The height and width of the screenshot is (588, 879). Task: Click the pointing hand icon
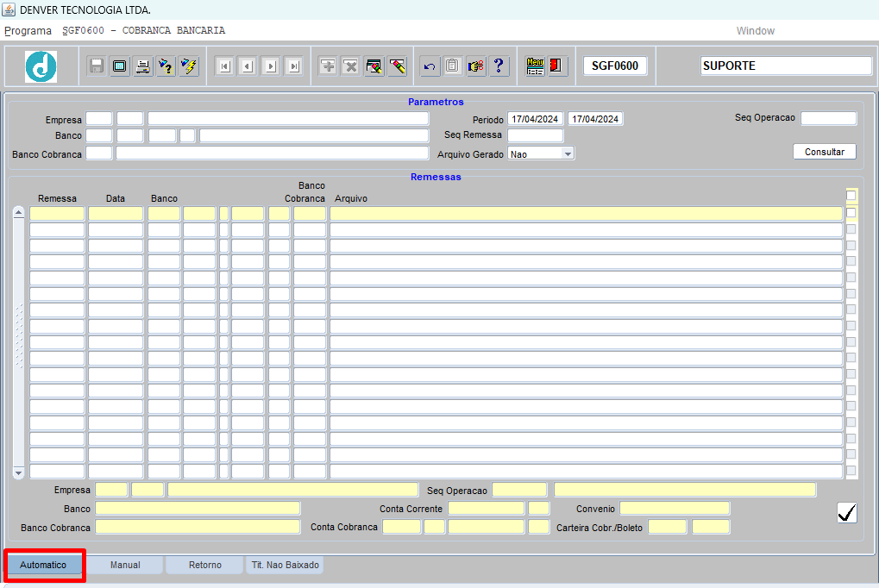pyautogui.click(x=476, y=66)
